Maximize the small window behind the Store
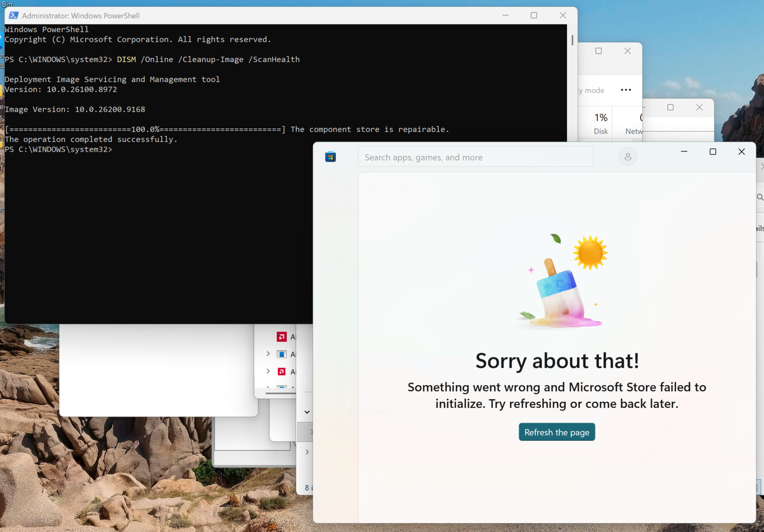The height and width of the screenshot is (532, 764). click(670, 107)
